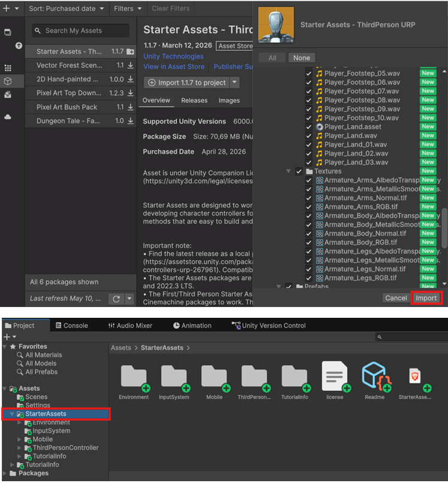Collapse the StarterAssets tree folder
The image size is (448, 483).
(x=12, y=414)
